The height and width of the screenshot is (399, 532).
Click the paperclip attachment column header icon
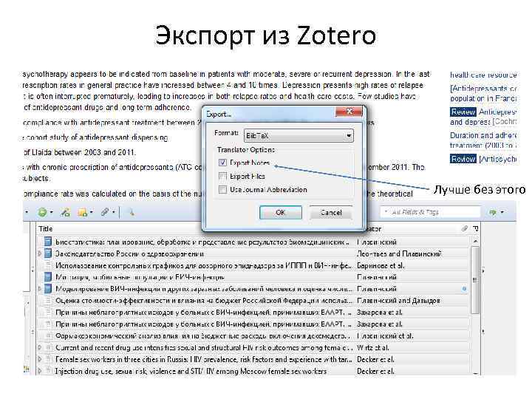465,228
